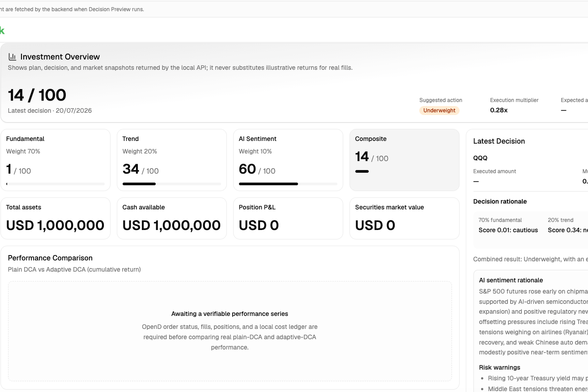Click the 70% fundamental label
Screen dimensions: 588x392
click(500, 220)
